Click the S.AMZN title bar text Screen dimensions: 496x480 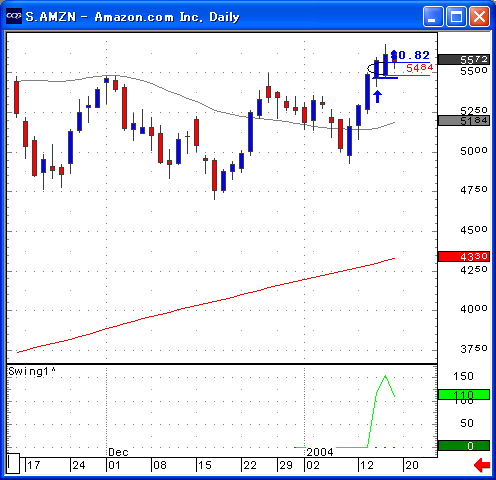click(x=133, y=17)
